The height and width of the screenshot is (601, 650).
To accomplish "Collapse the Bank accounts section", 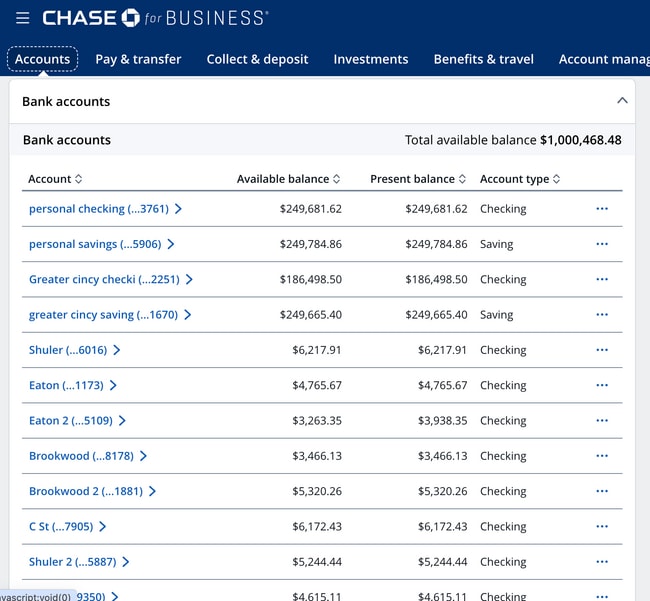I will pyautogui.click(x=622, y=101).
